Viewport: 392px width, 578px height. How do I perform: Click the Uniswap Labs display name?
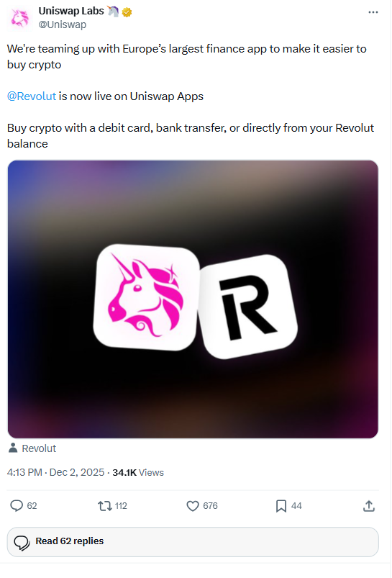71,11
